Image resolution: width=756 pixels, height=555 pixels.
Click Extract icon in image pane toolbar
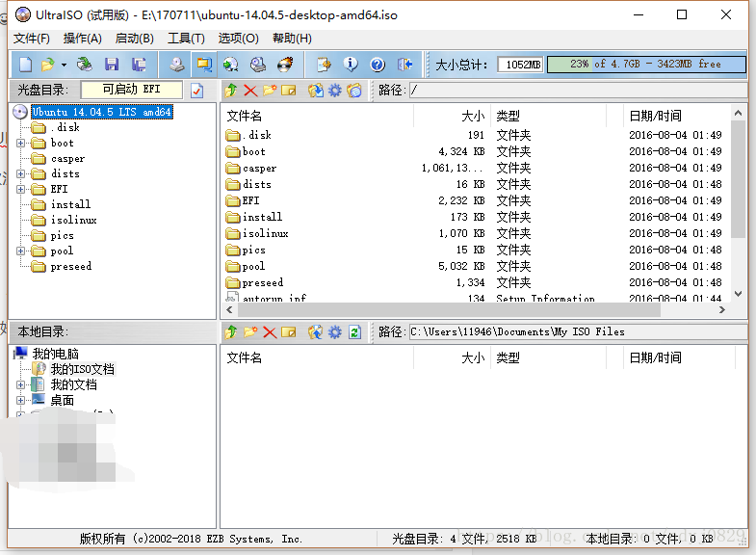click(315, 91)
